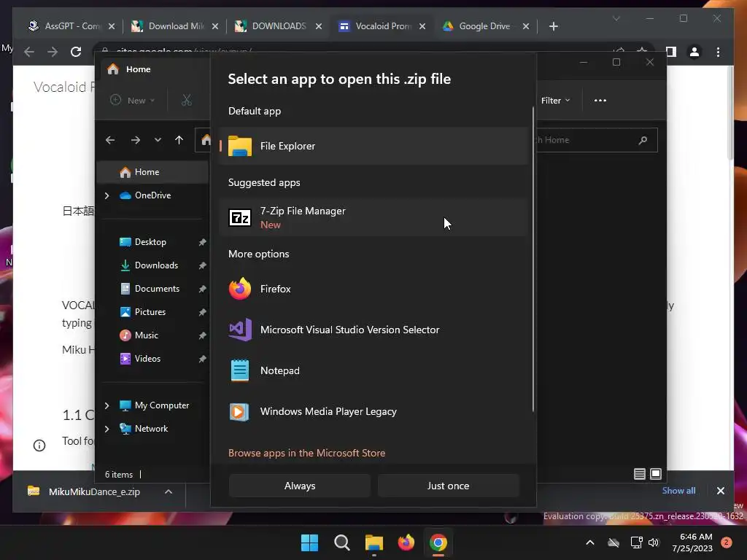747x560 pixels.
Task: Click the Always button
Action: click(x=300, y=486)
